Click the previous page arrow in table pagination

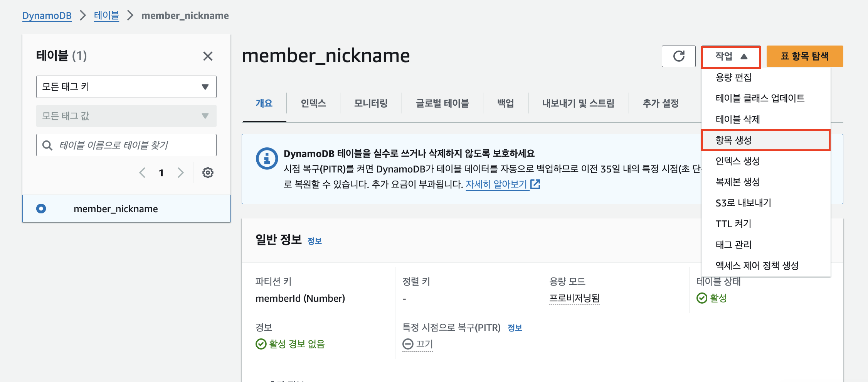pyautogui.click(x=142, y=172)
